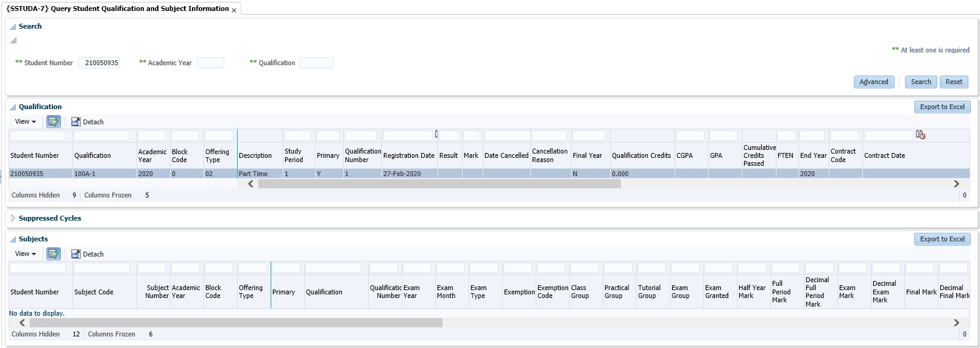This screenshot has height=348, width=980.
Task: Toggle Query by Example in Qualification toolbar
Action: [x=54, y=122]
